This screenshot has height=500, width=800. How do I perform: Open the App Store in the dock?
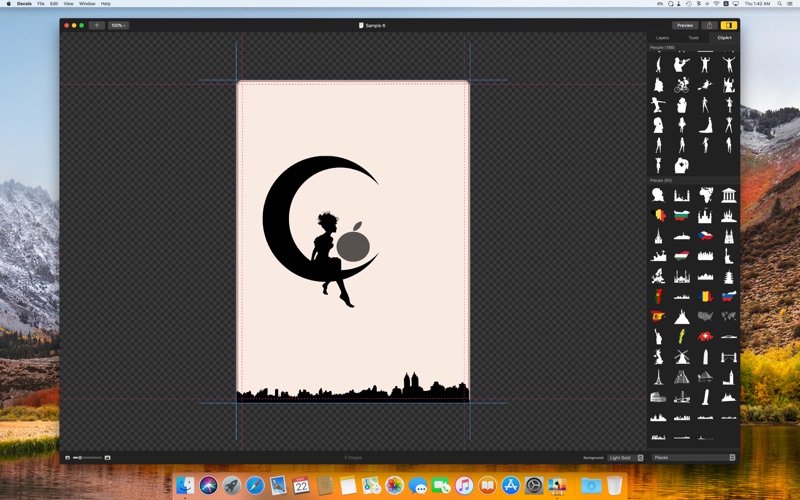[510, 485]
